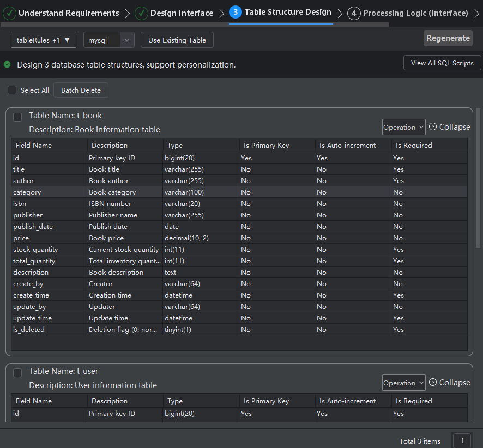Viewport: 483px width, 448px height.
Task: Open the mysql database type dropdown
Action: pyautogui.click(x=108, y=40)
